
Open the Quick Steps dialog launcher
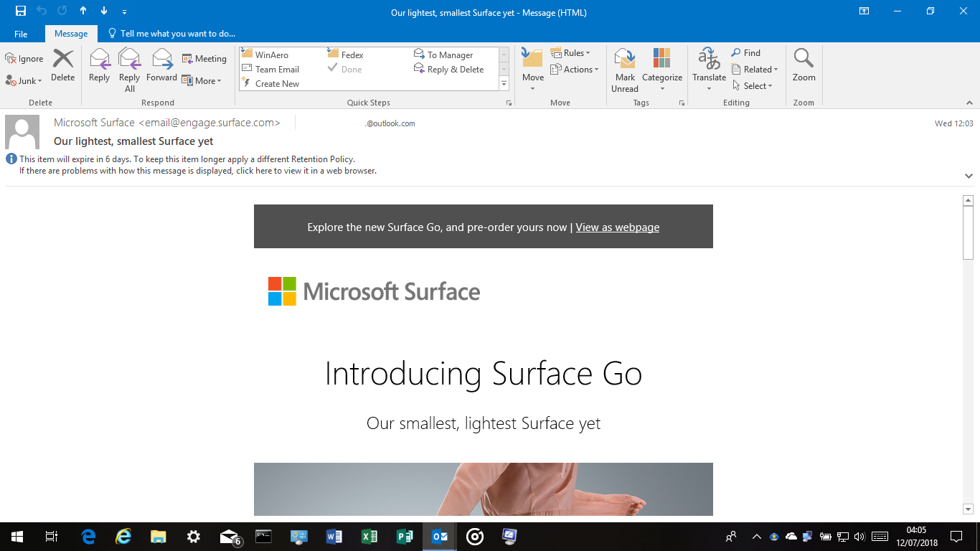click(509, 103)
